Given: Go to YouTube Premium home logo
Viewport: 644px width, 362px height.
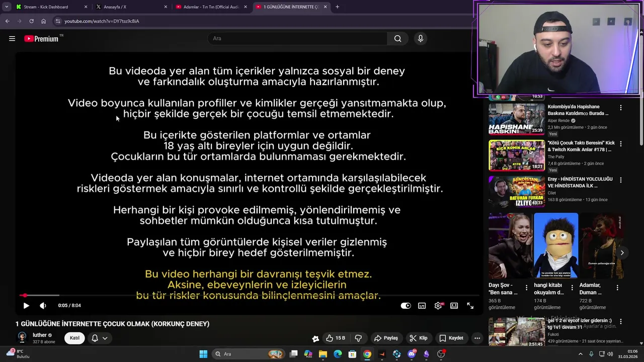Looking at the screenshot, I should click(x=41, y=39).
